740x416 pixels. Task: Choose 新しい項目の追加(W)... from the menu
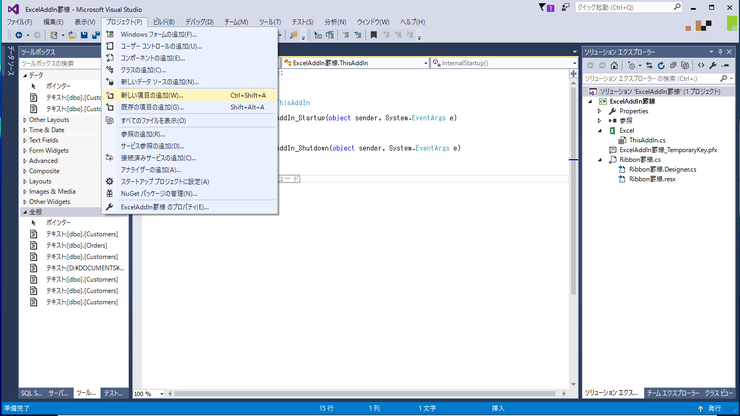(190, 95)
